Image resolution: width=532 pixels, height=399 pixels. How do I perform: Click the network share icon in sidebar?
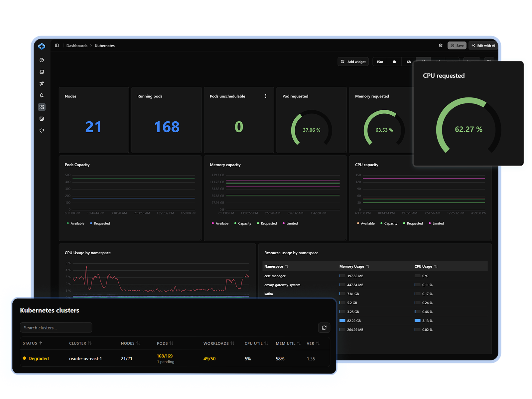click(42, 83)
